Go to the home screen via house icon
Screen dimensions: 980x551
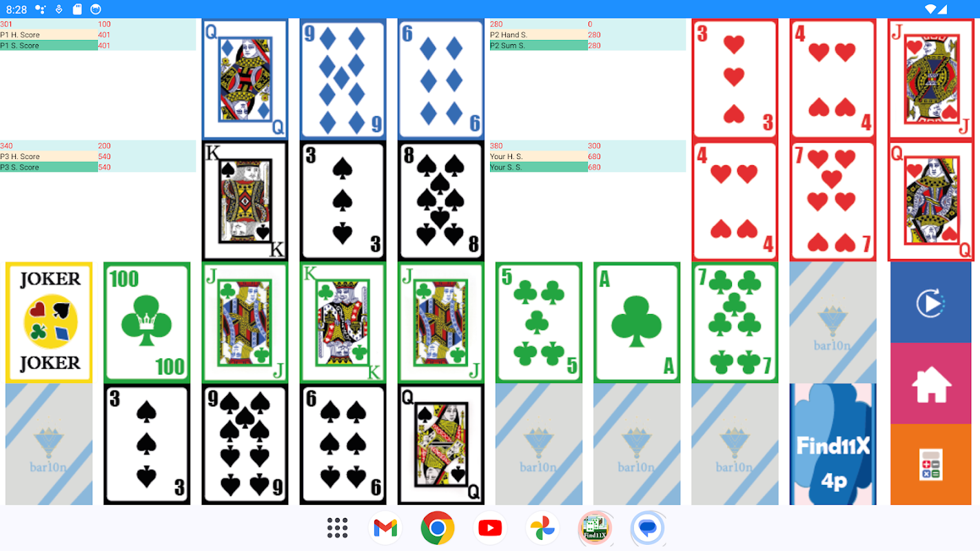930,384
